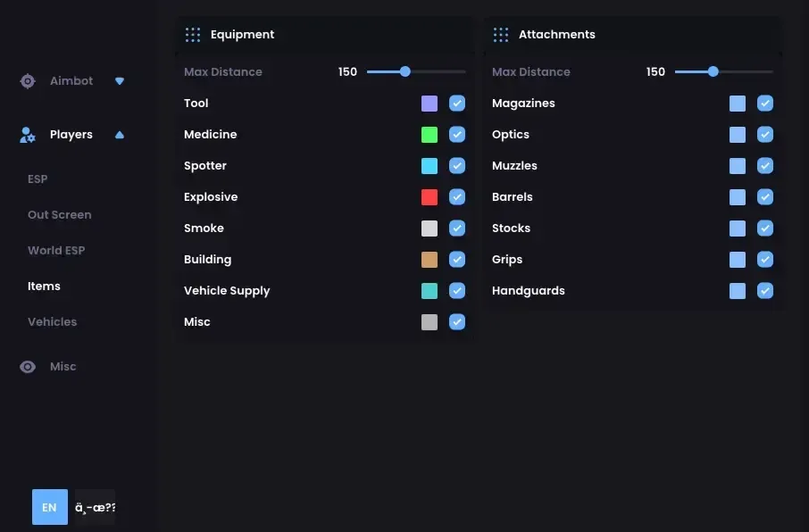Switch to World ESP page

(56, 250)
